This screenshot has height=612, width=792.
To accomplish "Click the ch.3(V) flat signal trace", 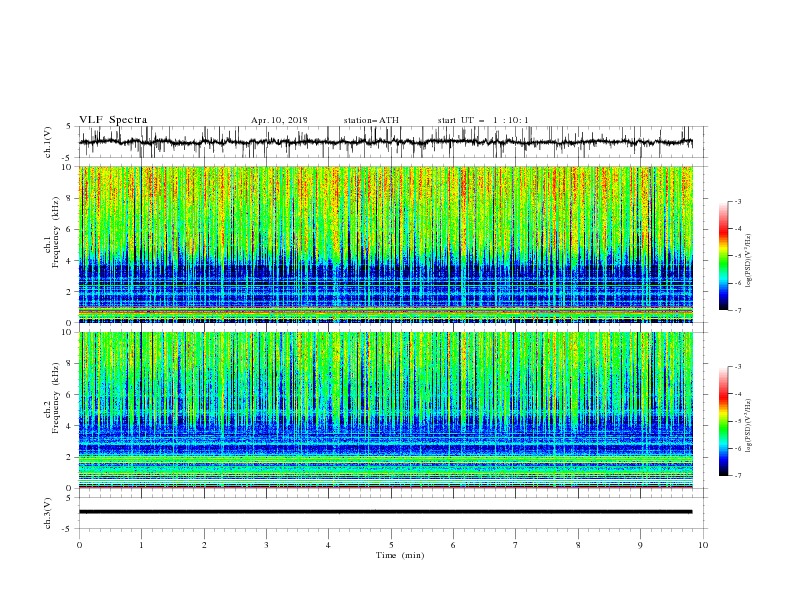I will click(386, 512).
